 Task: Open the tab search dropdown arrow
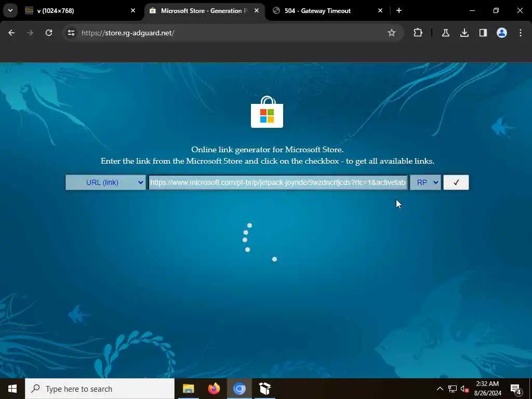10,10
